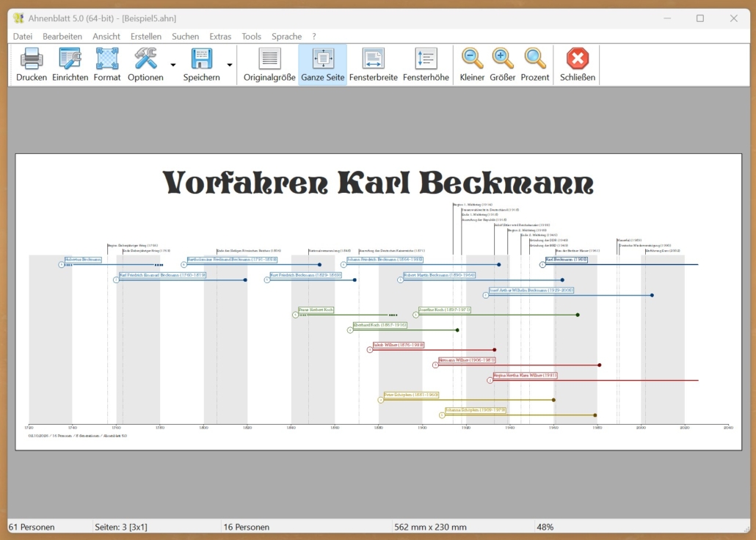Click Johanna Schopken (1909-1979) label

(x=476, y=410)
